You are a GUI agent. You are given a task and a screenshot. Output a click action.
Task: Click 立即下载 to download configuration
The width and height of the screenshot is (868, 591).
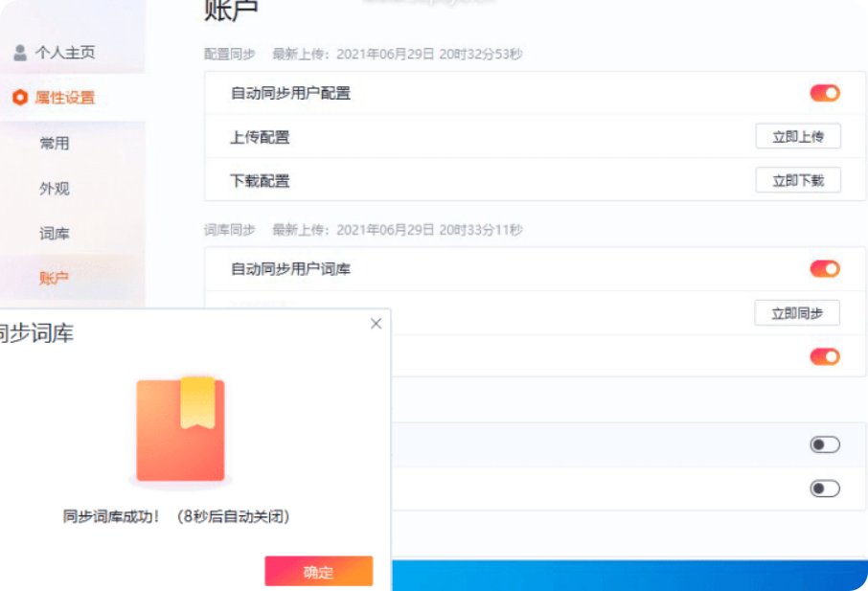coord(797,180)
